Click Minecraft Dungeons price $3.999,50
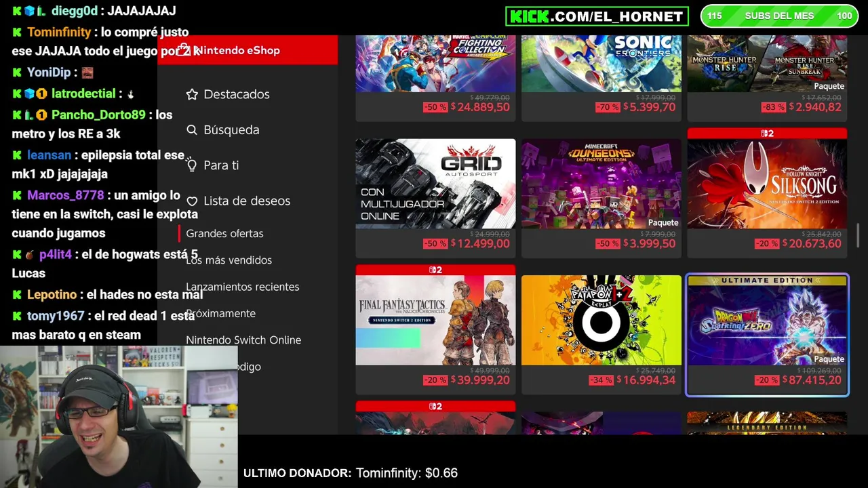The width and height of the screenshot is (868, 488). [x=646, y=244]
